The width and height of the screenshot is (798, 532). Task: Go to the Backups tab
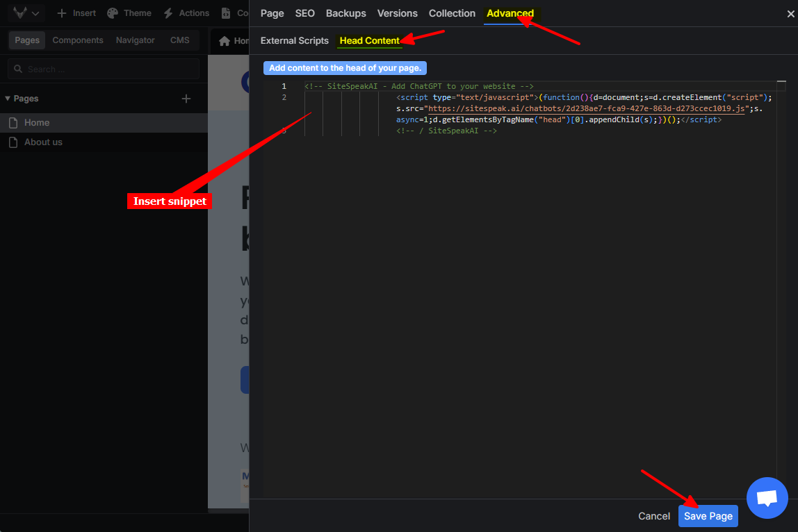click(345, 13)
